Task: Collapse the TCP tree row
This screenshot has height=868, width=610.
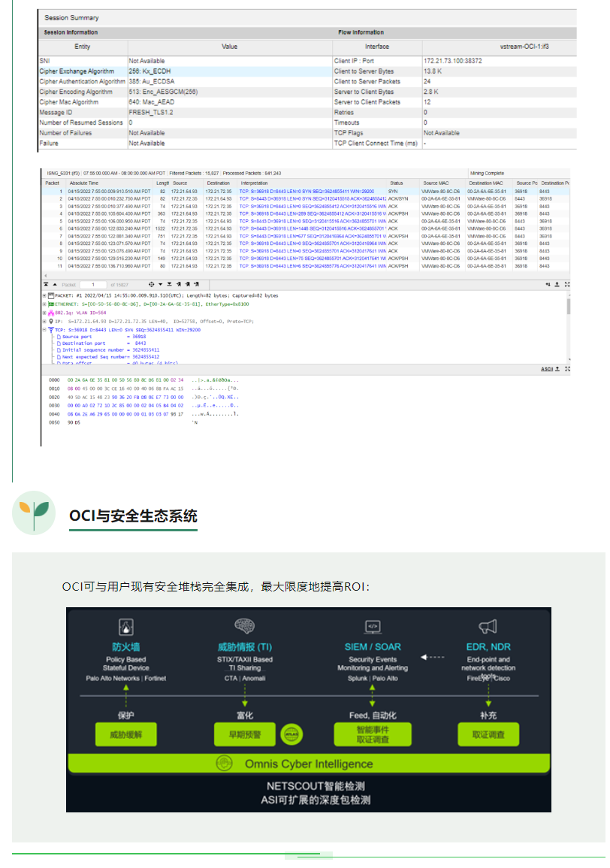Action: click(45, 330)
